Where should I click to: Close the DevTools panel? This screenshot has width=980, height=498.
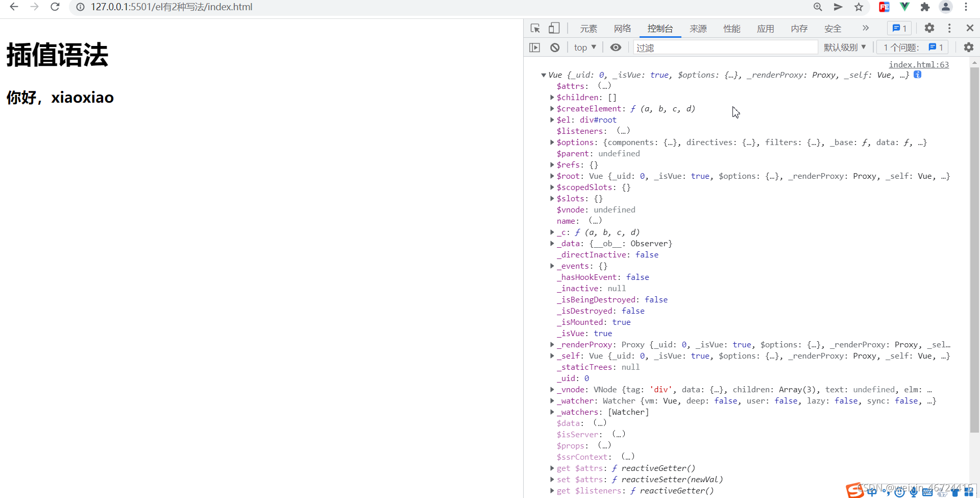click(970, 28)
